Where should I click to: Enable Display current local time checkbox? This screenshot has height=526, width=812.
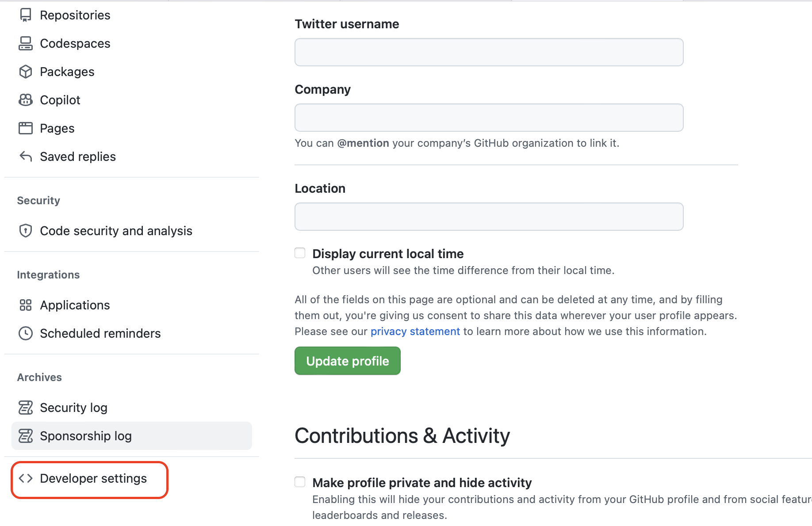click(300, 253)
